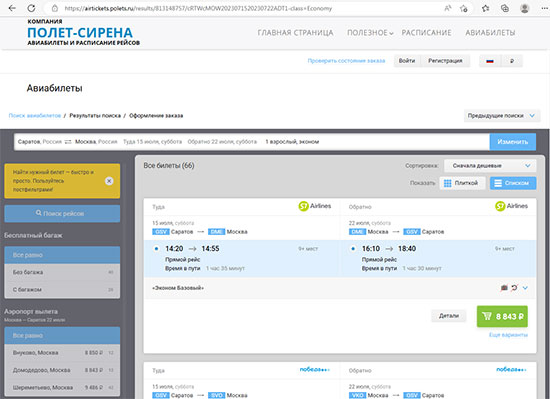This screenshot has width=550, height=399.
Task: Open АВИАБИЛЕТЫ menu item
Action: click(x=490, y=33)
